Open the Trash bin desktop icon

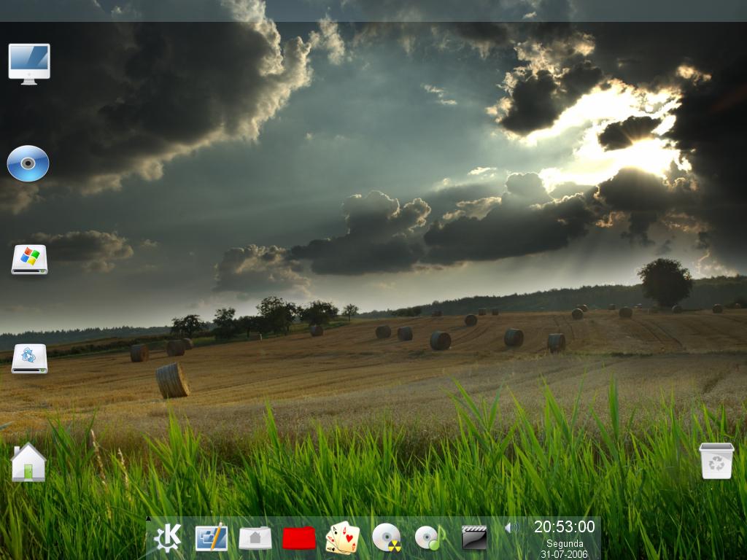point(716,461)
